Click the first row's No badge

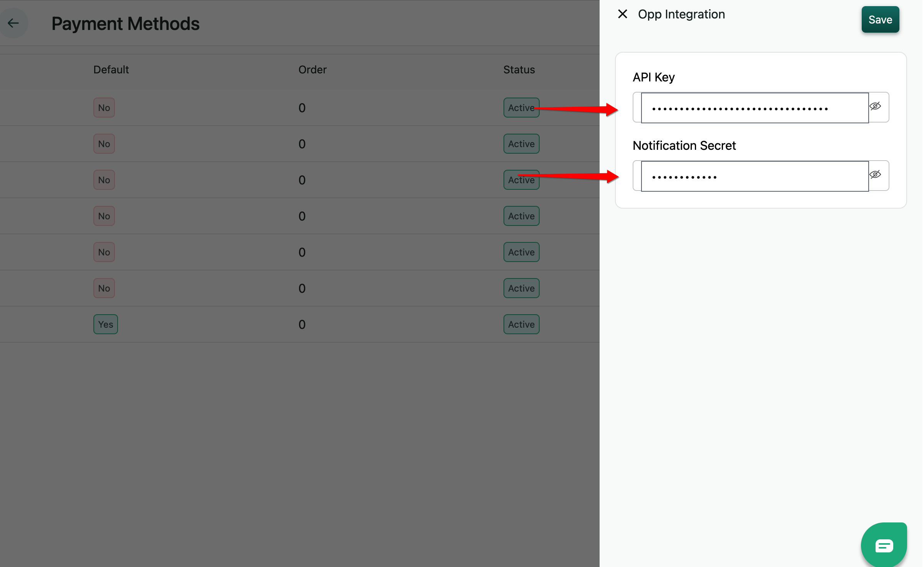click(104, 108)
